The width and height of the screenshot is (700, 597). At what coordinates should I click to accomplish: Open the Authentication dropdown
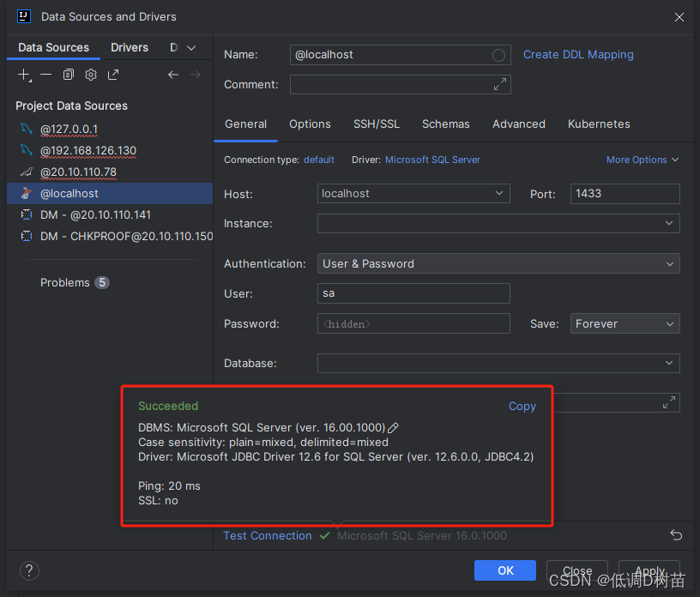tap(498, 263)
